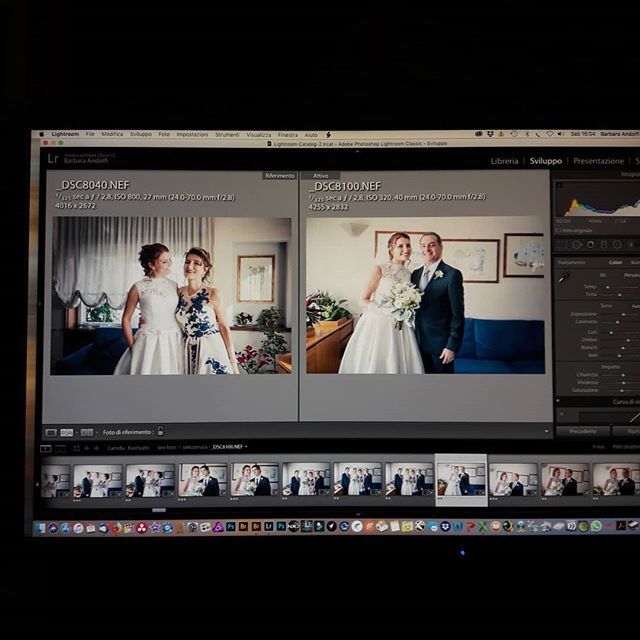
Task: Select the Red Eye Correction tool
Action: point(590,244)
